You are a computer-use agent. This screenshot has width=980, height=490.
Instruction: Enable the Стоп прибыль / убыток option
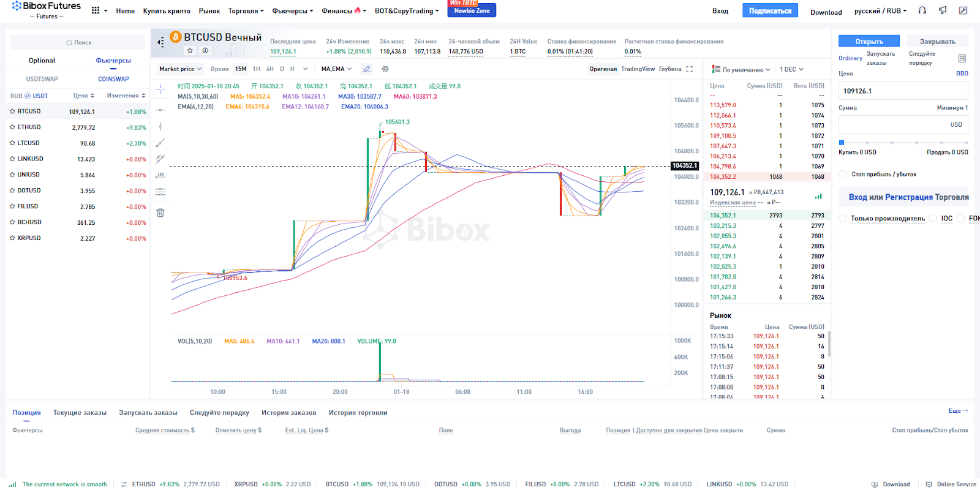pos(843,175)
